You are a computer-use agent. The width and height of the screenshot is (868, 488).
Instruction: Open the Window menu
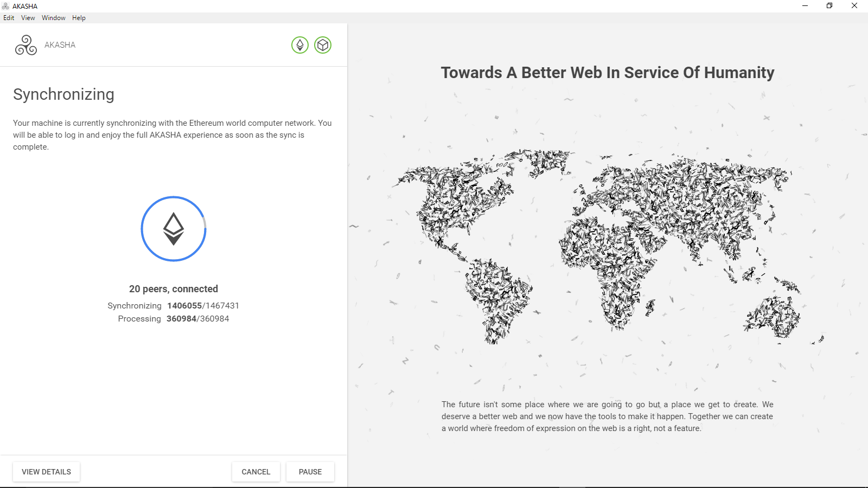coord(54,18)
